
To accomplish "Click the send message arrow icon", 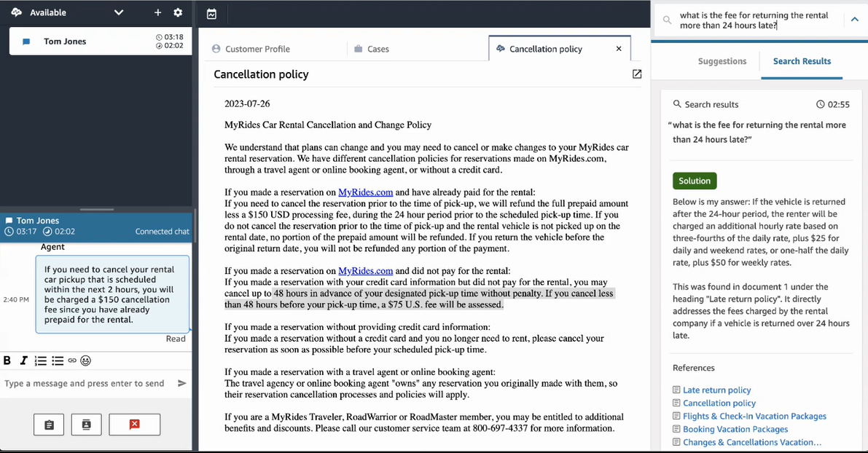I will (181, 382).
